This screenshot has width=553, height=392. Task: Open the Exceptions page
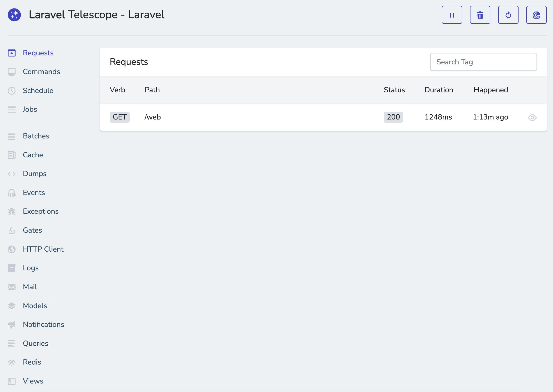tap(41, 211)
